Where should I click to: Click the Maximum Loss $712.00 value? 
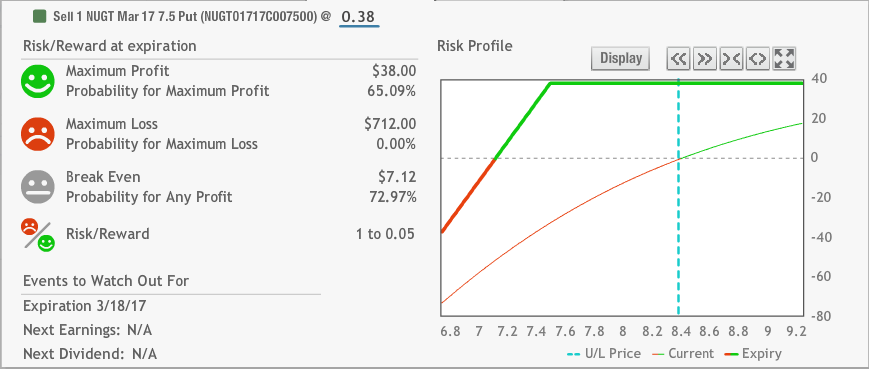pyautogui.click(x=390, y=124)
